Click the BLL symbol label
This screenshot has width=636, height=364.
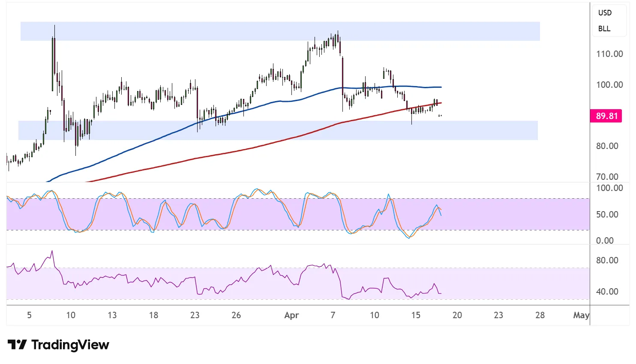click(x=604, y=29)
